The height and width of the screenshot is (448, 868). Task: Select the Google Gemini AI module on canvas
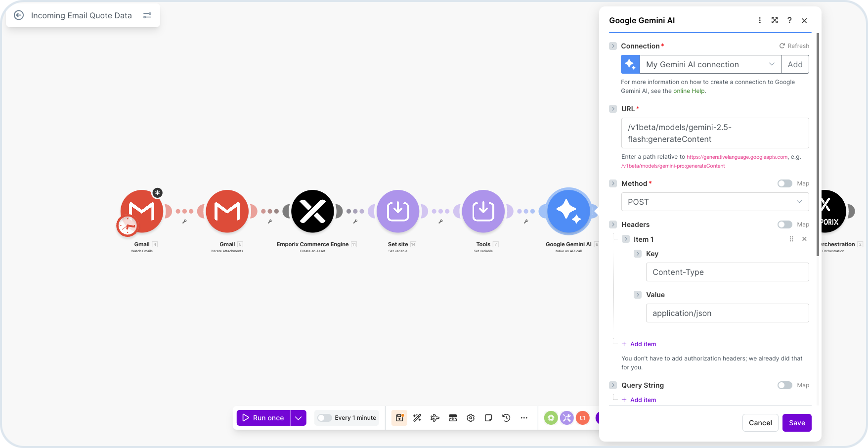pyautogui.click(x=568, y=211)
